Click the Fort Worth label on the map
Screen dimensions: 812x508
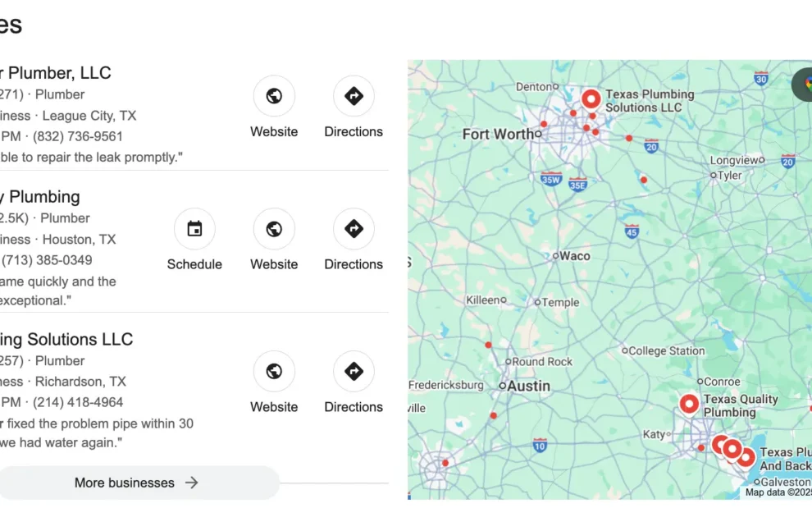point(498,135)
